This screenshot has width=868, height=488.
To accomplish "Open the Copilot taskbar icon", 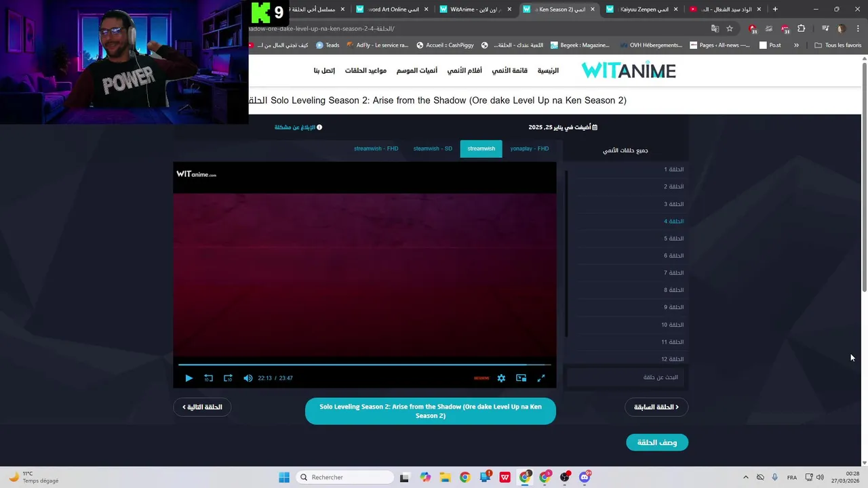I will click(x=425, y=477).
